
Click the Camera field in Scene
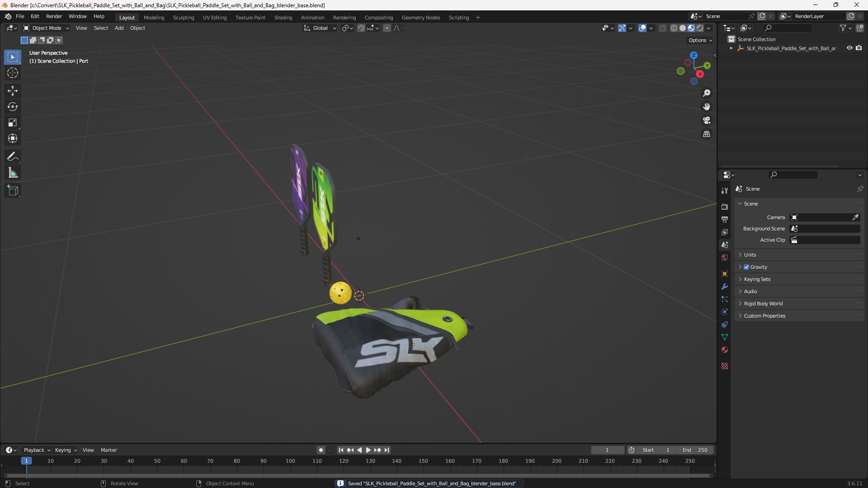click(x=825, y=217)
